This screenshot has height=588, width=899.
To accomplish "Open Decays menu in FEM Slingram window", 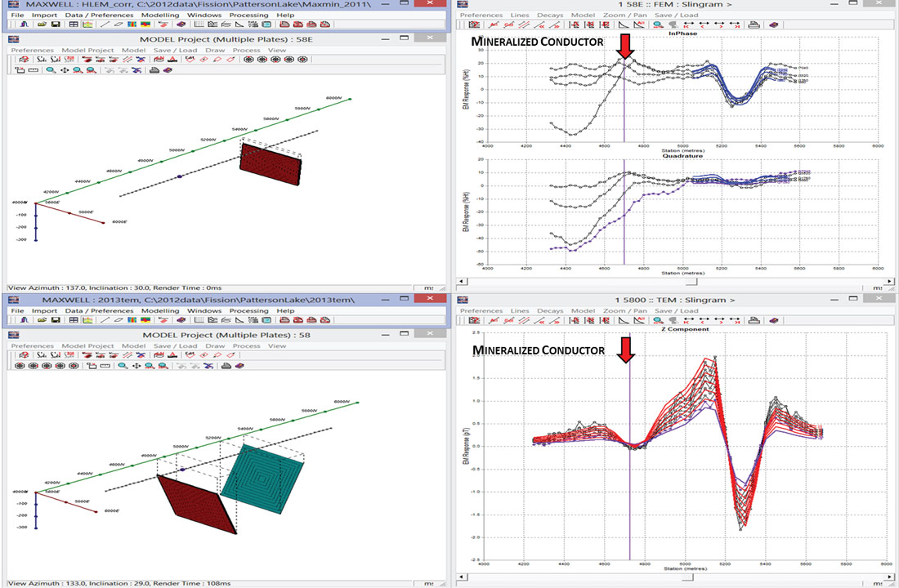I will click(x=550, y=15).
